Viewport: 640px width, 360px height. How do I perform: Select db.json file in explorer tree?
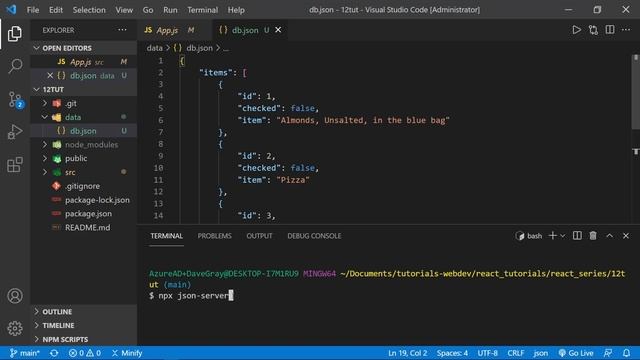click(x=84, y=131)
